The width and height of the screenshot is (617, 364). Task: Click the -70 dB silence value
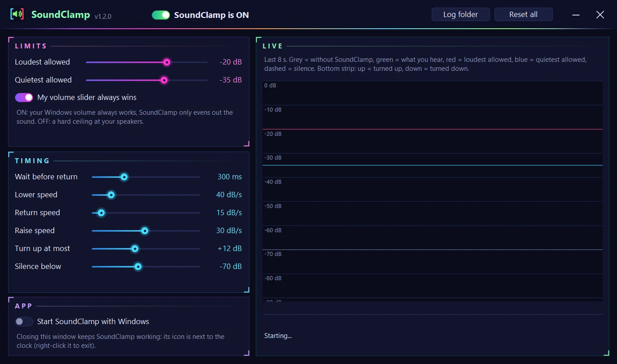click(231, 266)
